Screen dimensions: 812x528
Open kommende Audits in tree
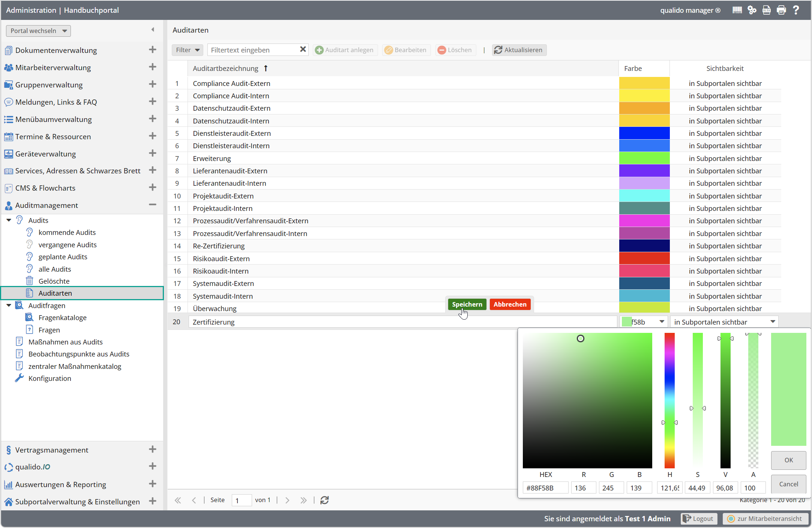click(67, 232)
